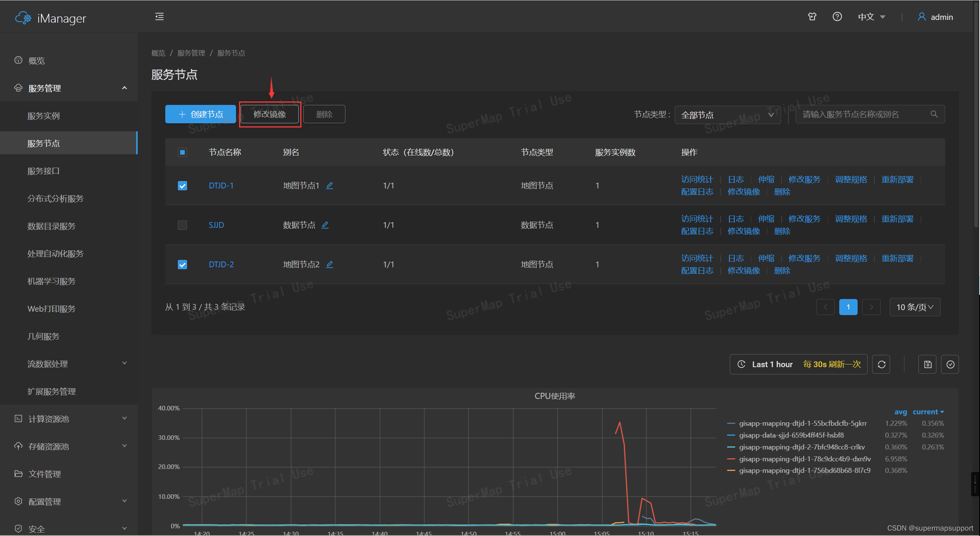Edit alias pencil icon for 地图节点1
This screenshot has width=980, height=536.
click(329, 185)
